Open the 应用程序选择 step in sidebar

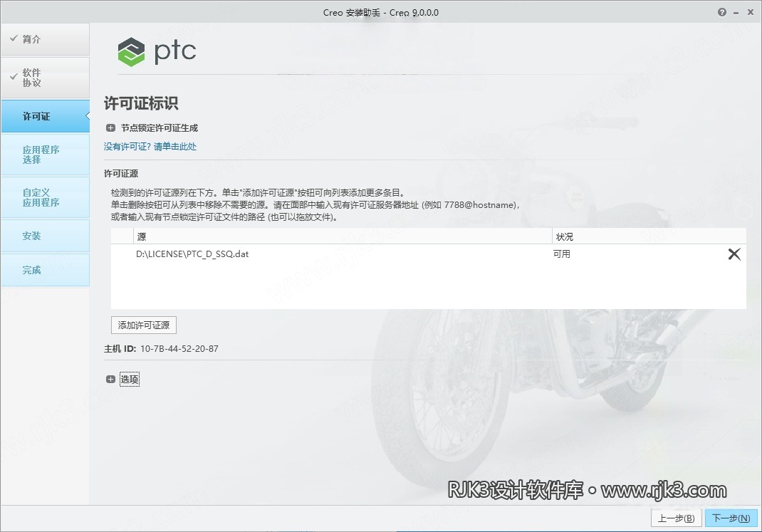45,155
